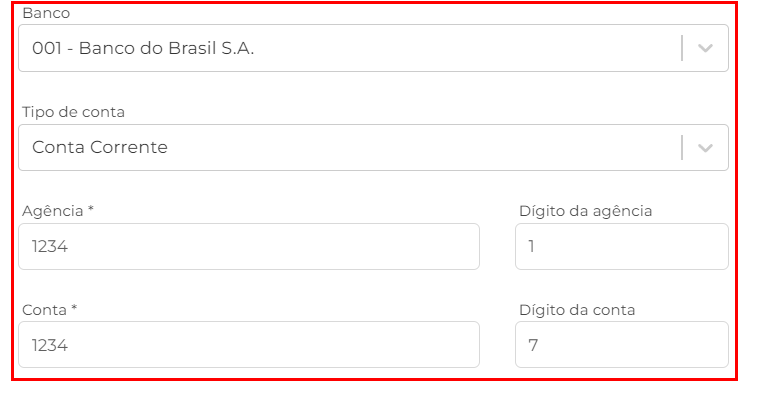The image size is (763, 394).
Task: Select the '001 - Banco do Brasil S.A.' value
Action: click(143, 48)
